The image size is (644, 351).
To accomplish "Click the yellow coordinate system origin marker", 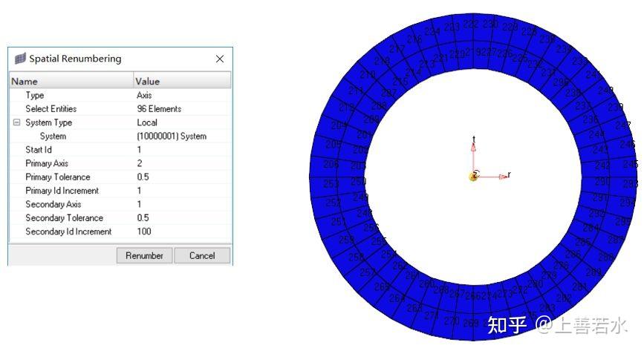I will coord(473,177).
